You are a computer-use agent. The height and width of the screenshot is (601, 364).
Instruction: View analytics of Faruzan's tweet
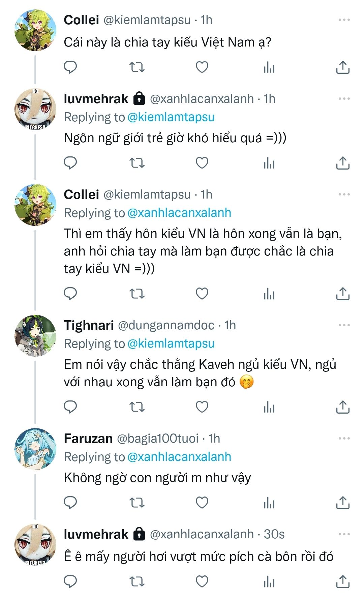pyautogui.click(x=269, y=503)
